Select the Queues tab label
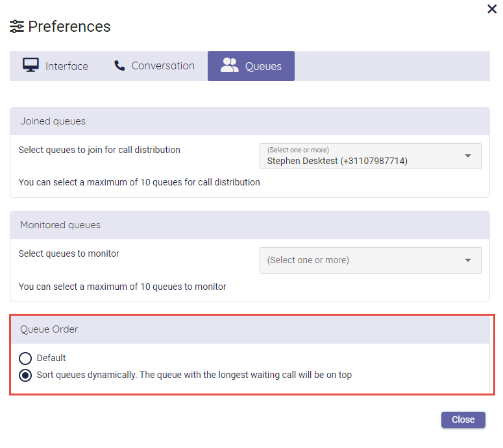The width and height of the screenshot is (503, 448). pos(263,66)
